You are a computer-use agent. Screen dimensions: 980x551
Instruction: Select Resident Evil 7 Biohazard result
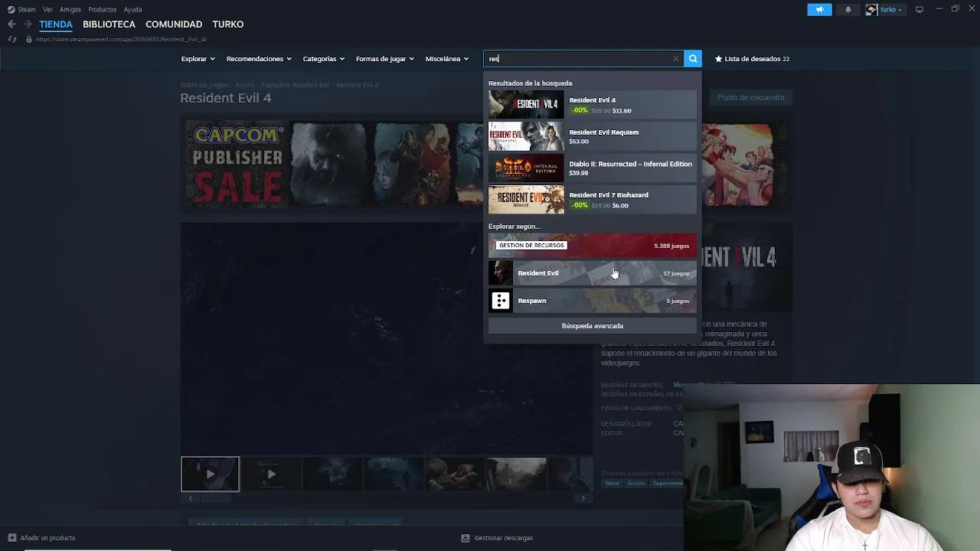[x=593, y=200]
